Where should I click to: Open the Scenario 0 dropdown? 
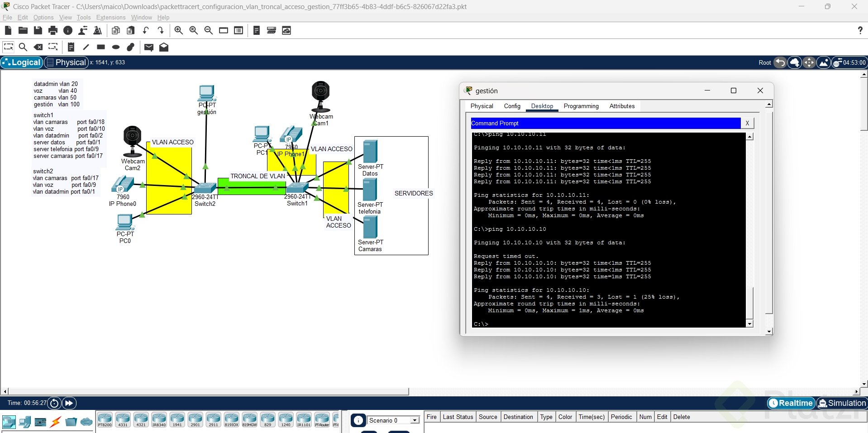(x=393, y=420)
